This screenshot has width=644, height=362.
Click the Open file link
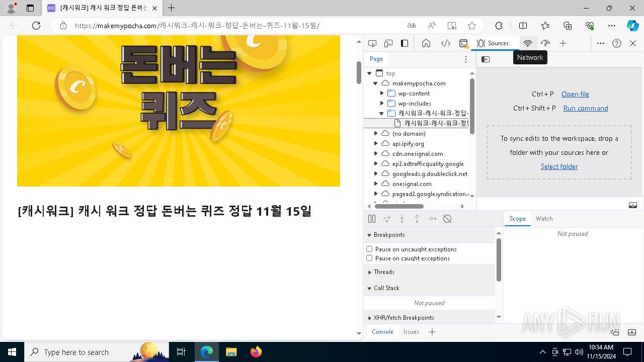[575, 94]
